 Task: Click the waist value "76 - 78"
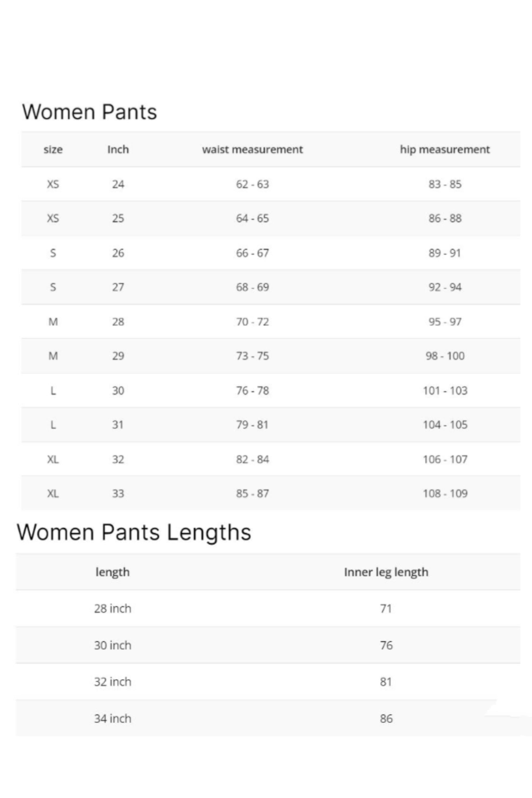252,390
